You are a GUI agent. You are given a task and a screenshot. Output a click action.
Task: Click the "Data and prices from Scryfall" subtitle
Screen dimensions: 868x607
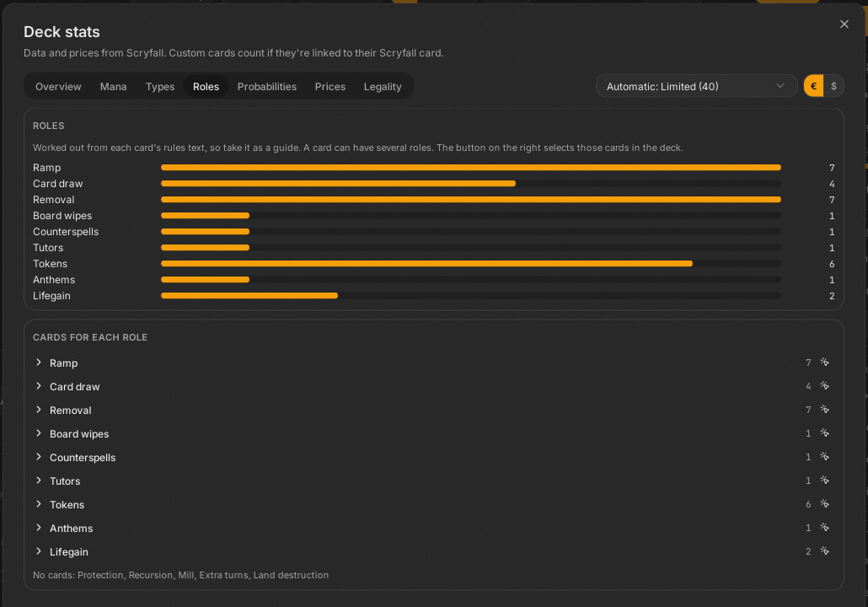click(233, 53)
